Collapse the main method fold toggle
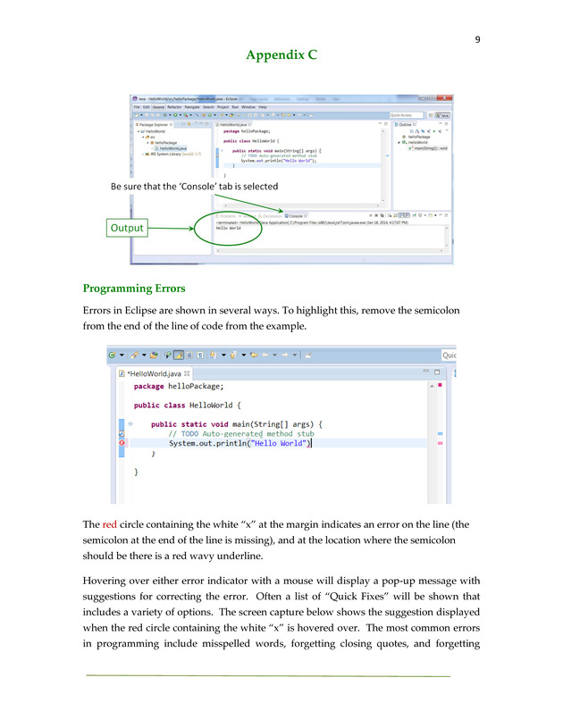The height and width of the screenshot is (728, 563). pos(130,423)
